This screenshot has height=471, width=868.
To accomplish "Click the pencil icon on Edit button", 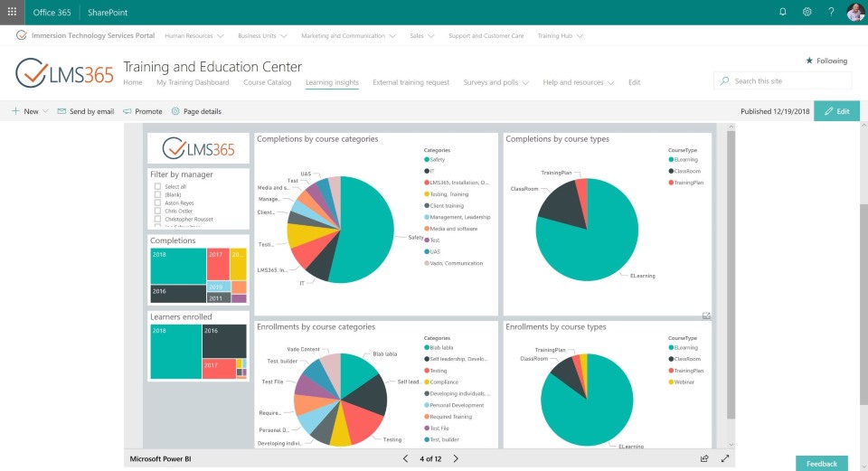I will tap(829, 111).
